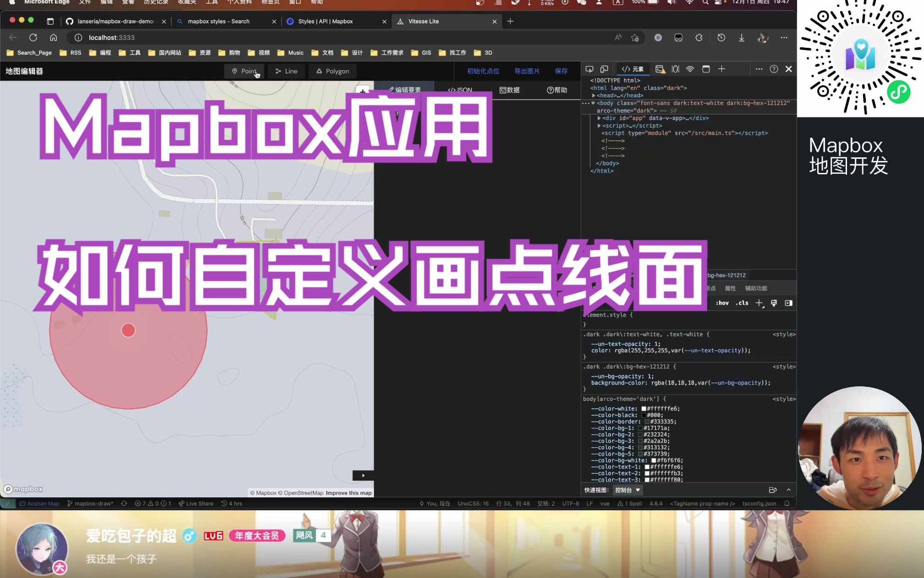Open the GIS bookmarks folder

click(x=421, y=53)
